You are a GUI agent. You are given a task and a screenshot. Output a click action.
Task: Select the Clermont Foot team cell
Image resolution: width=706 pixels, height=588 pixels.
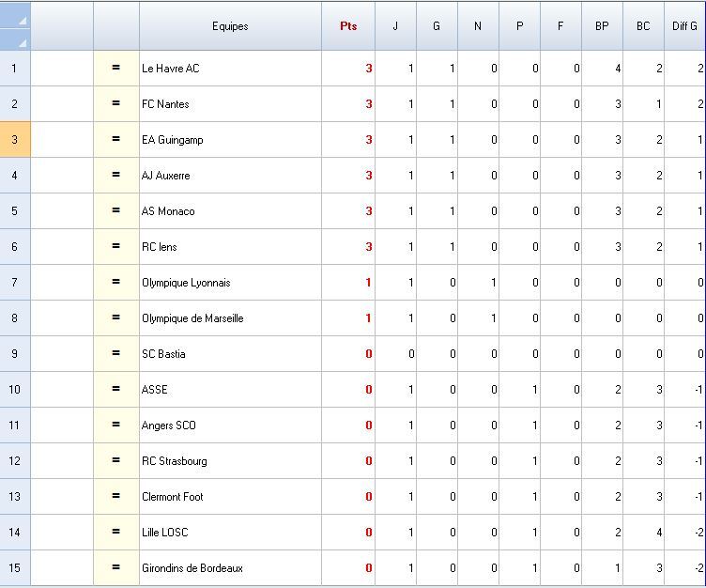point(230,497)
